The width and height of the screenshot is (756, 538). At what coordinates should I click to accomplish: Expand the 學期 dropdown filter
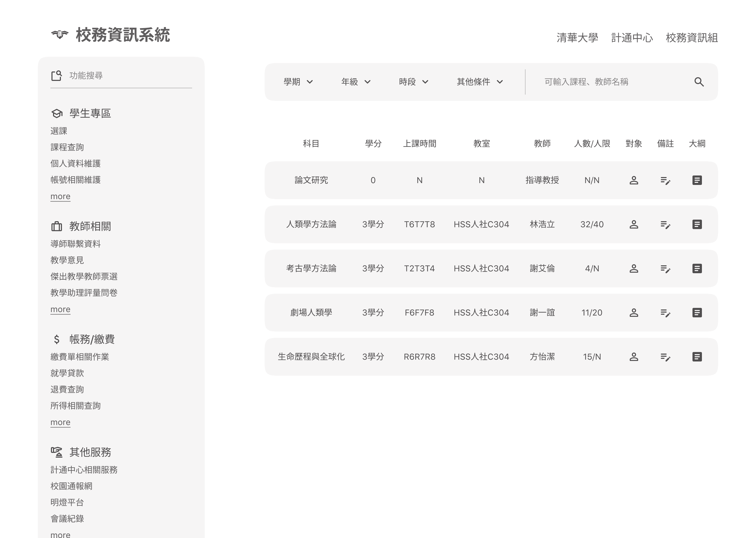point(298,82)
